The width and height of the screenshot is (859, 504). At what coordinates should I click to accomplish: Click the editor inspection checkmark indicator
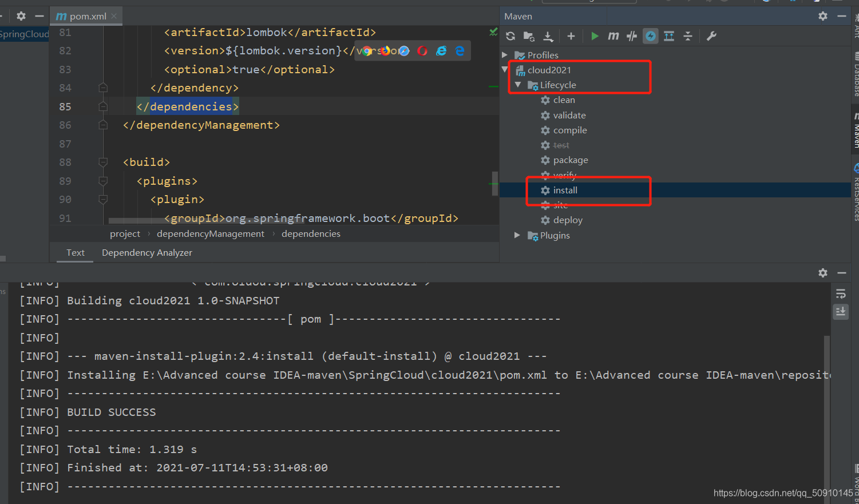493,32
